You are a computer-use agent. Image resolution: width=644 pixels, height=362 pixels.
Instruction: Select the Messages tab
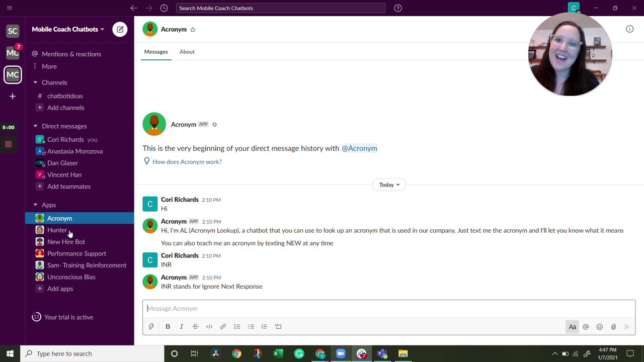tap(156, 52)
